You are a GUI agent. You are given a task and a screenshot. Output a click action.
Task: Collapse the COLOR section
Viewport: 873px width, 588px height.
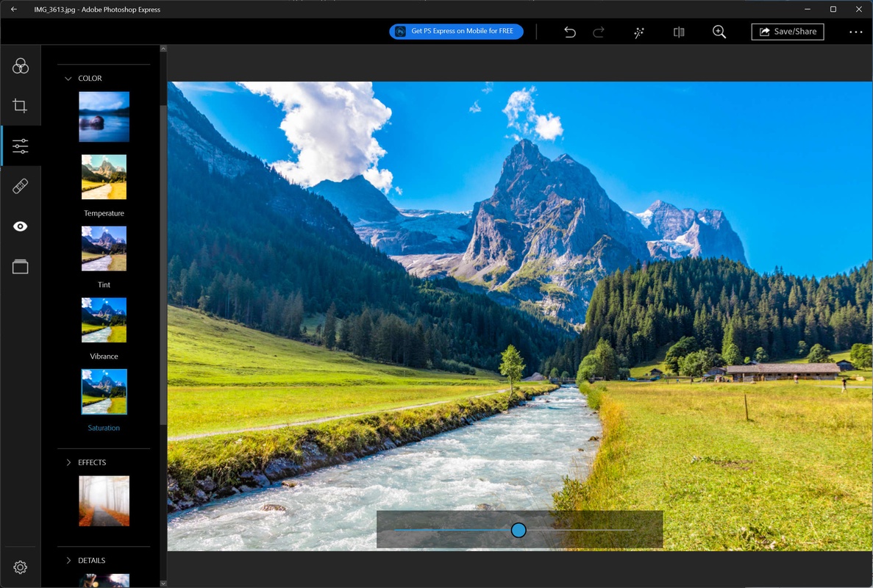(x=68, y=79)
